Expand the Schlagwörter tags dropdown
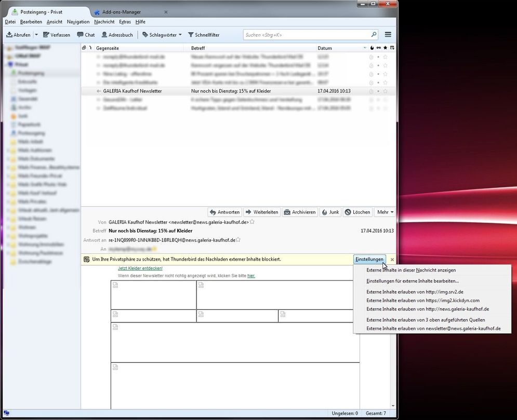This screenshot has width=517, height=420. pos(162,35)
